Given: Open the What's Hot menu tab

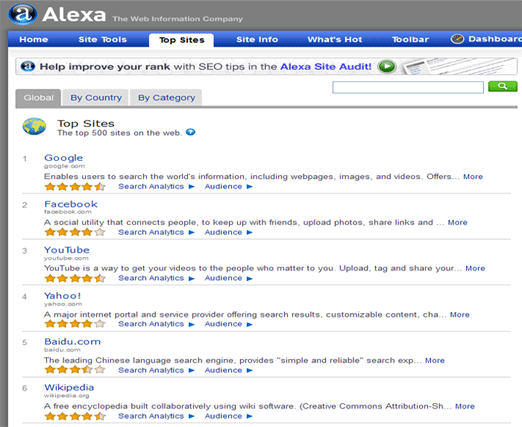Looking at the screenshot, I should point(335,39).
